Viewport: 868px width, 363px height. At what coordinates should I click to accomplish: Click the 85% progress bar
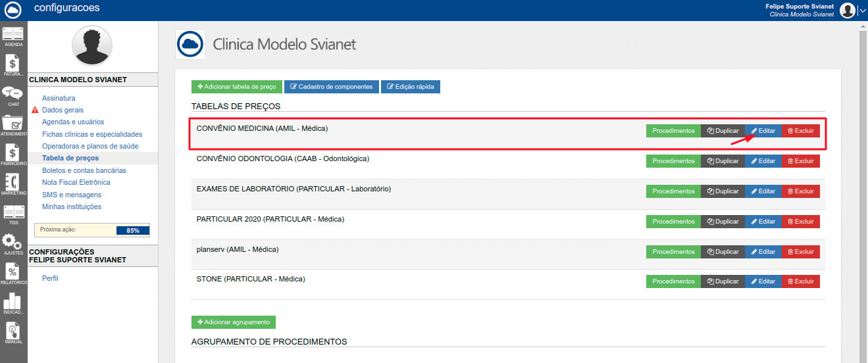(x=132, y=230)
